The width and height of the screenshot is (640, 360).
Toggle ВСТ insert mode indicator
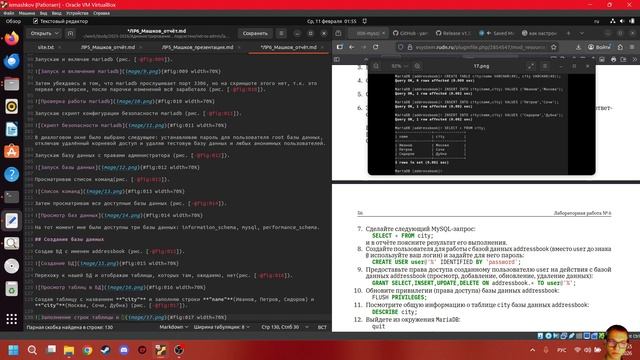point(322,327)
